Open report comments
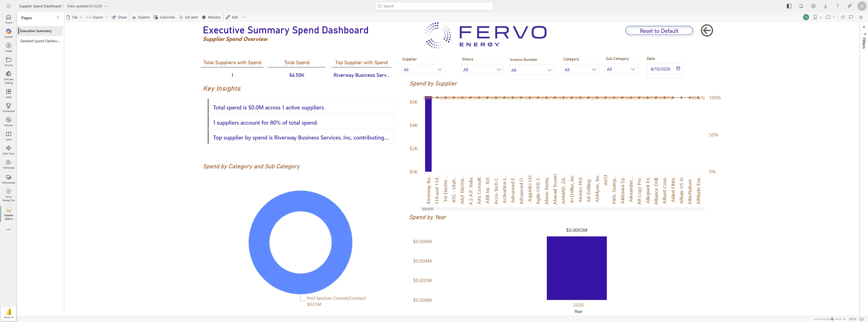 point(851,17)
